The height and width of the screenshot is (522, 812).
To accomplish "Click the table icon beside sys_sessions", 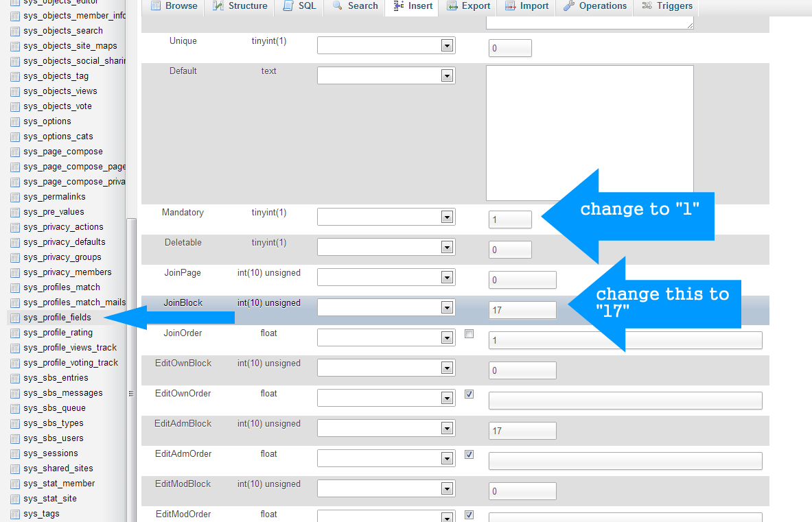I will [x=14, y=453].
